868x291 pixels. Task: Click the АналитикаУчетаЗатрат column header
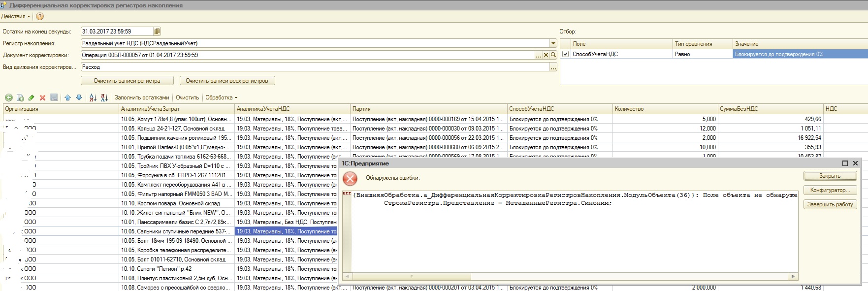(177, 109)
